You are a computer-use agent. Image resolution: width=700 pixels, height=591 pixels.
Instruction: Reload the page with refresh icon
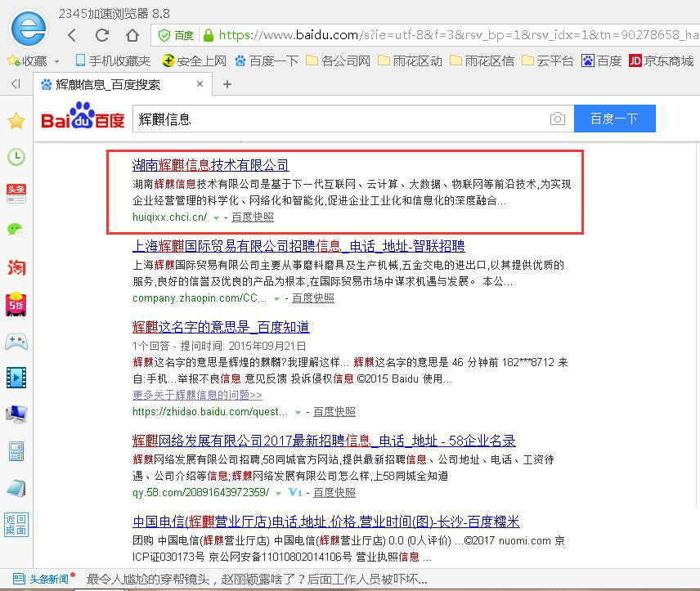click(102, 35)
